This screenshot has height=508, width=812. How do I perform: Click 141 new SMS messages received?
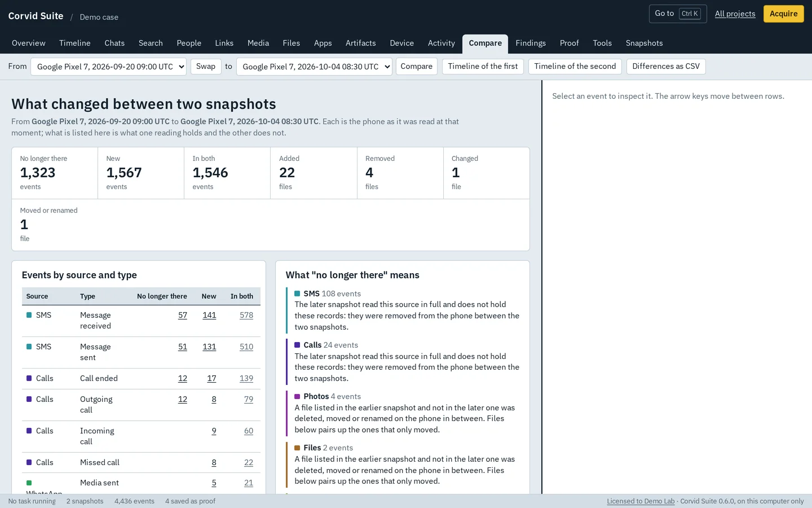coord(209,316)
